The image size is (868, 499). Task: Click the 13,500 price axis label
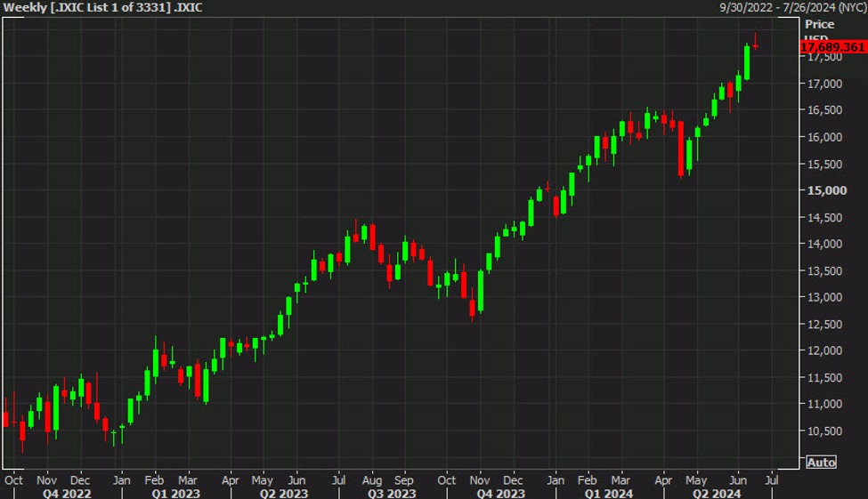pyautogui.click(x=824, y=271)
